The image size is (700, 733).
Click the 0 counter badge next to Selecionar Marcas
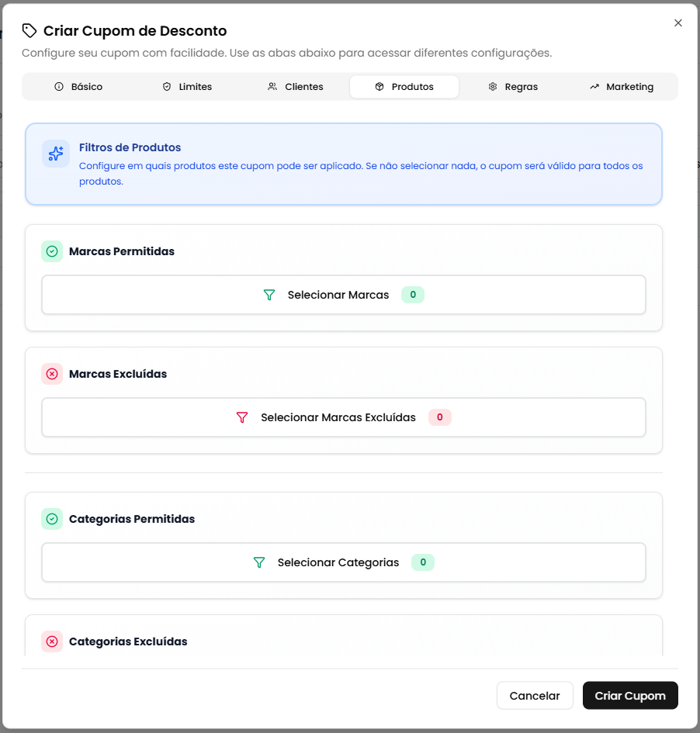tap(413, 295)
